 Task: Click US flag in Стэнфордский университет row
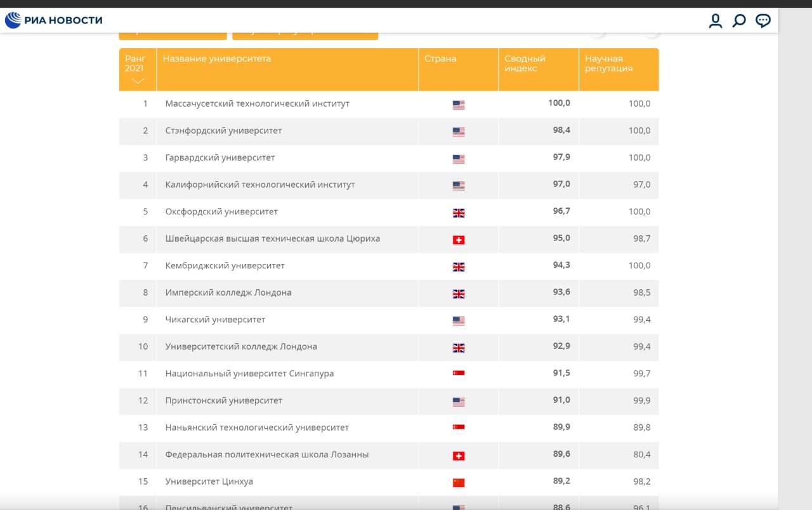[459, 132]
